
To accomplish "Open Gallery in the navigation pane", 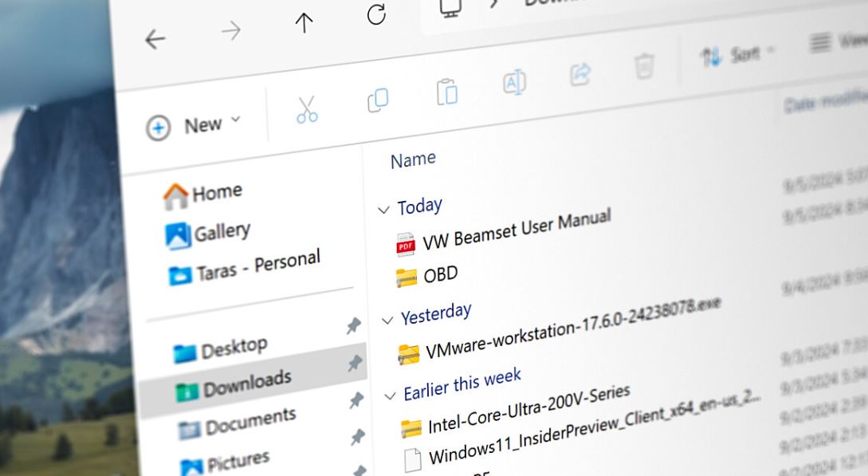I will [x=209, y=233].
